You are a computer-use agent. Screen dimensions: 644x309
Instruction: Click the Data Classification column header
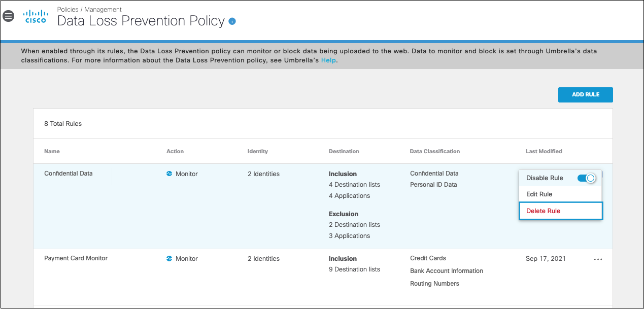(435, 151)
